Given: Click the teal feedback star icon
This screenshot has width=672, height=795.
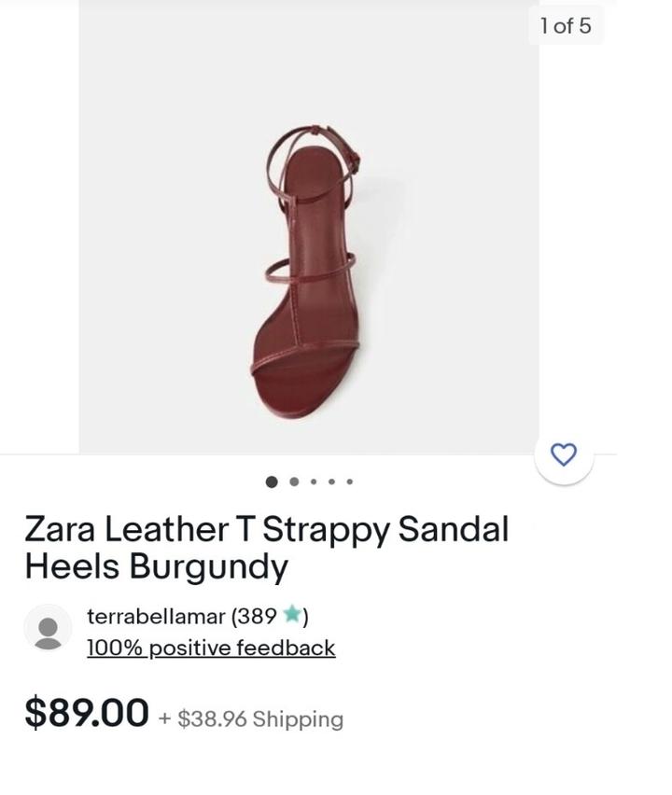Looking at the screenshot, I should [x=291, y=614].
